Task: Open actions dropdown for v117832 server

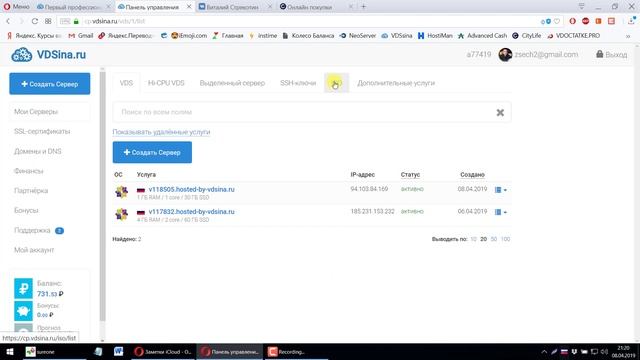Action: pyautogui.click(x=500, y=212)
